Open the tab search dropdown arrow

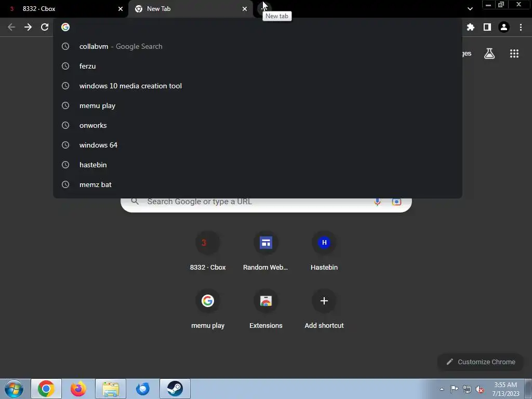click(470, 9)
